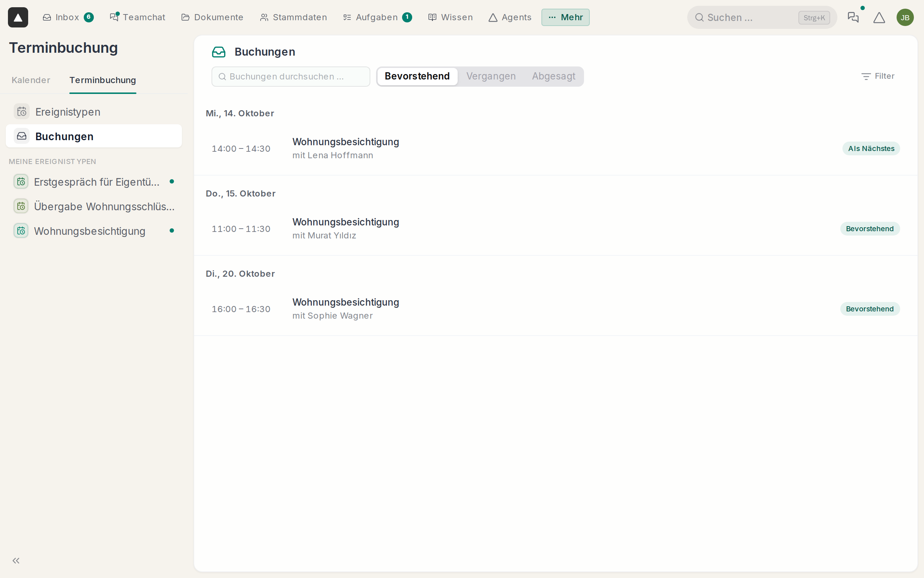This screenshot has height=578, width=924.
Task: Open booking with Murat Yıldız
Action: pyautogui.click(x=555, y=229)
